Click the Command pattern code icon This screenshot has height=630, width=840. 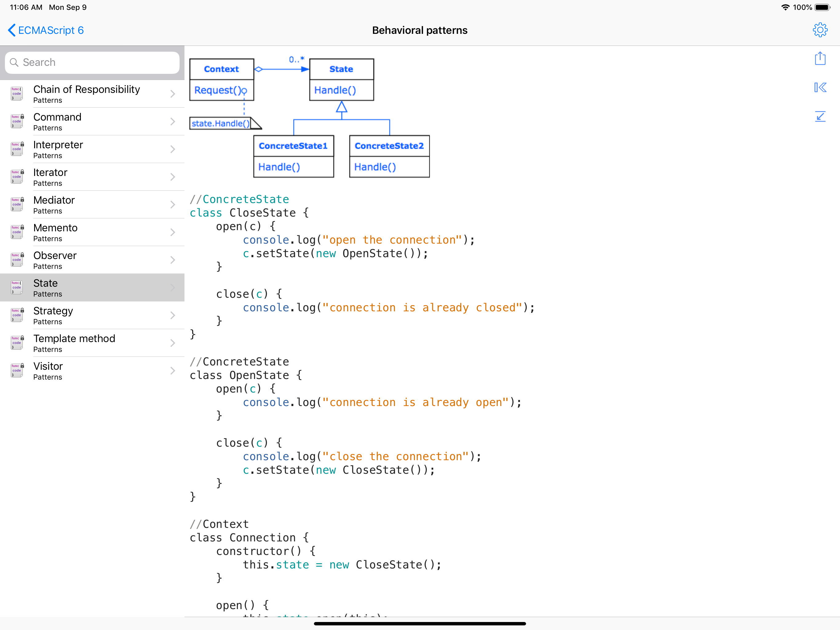click(17, 122)
